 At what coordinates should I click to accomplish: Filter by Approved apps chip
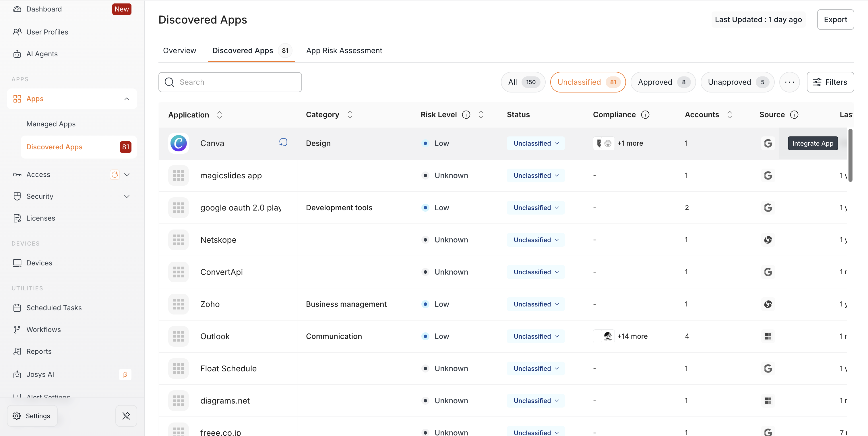[663, 82]
